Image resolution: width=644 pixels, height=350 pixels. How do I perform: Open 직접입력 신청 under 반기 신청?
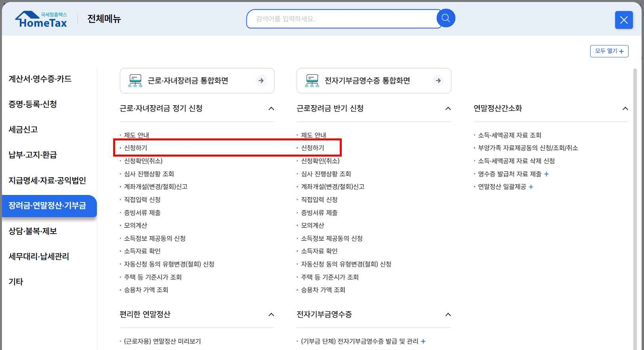click(x=319, y=200)
